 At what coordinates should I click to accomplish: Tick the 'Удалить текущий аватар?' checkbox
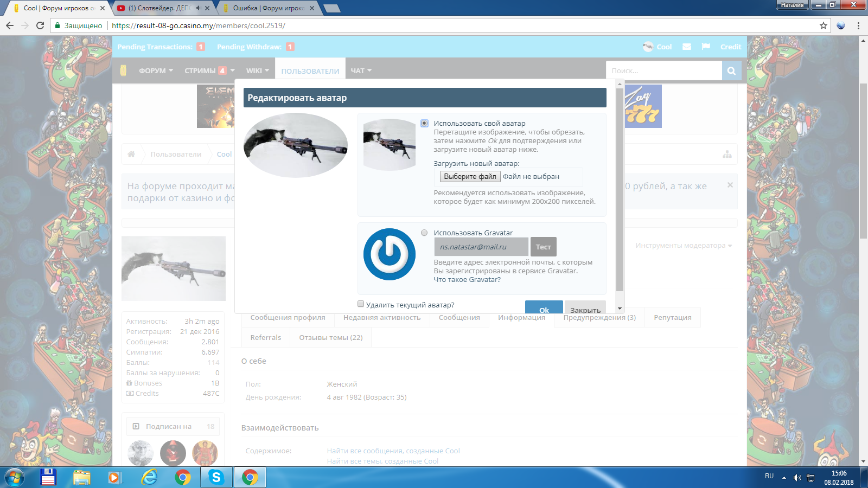[361, 304]
